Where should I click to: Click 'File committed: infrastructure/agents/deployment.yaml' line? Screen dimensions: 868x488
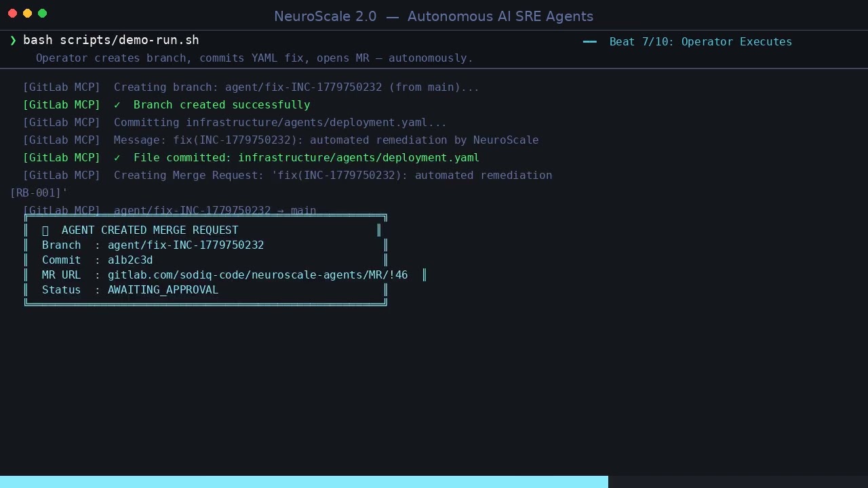pyautogui.click(x=307, y=158)
